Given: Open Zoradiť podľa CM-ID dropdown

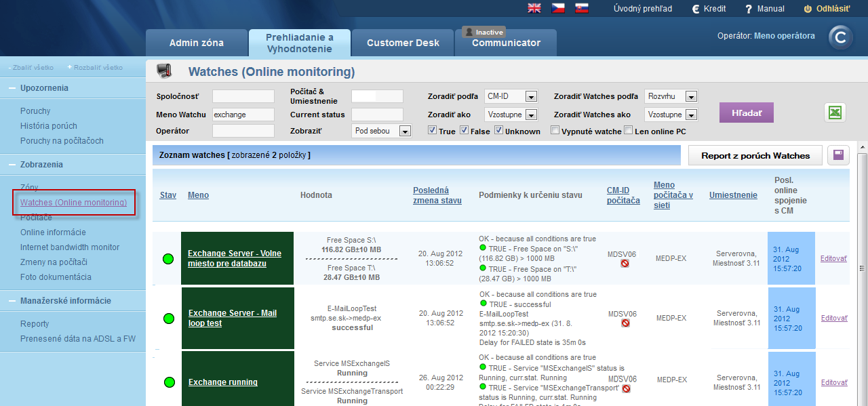Looking at the screenshot, I should click(x=511, y=97).
